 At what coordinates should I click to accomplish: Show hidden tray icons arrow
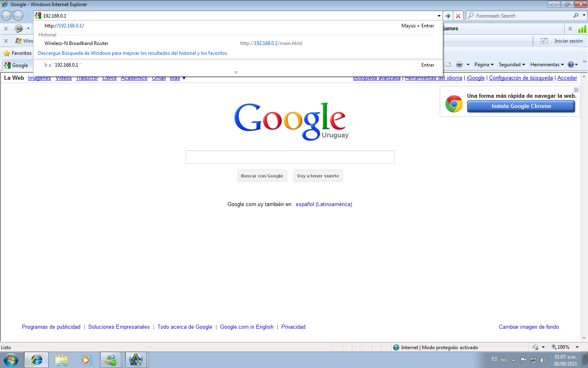coord(513,360)
